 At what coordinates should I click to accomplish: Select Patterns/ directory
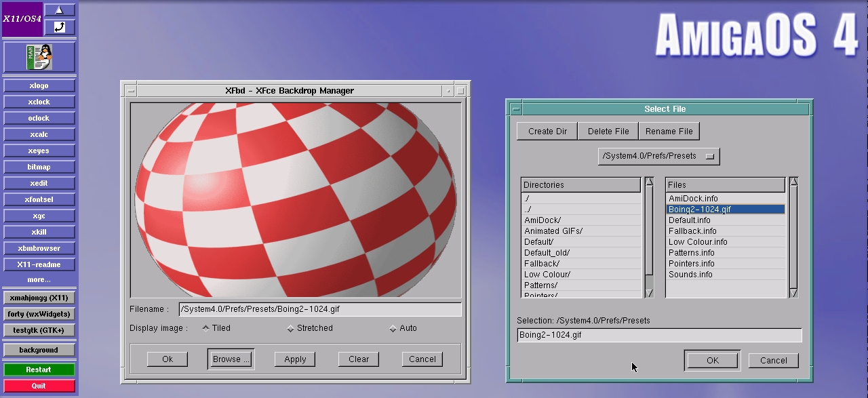[581, 285]
